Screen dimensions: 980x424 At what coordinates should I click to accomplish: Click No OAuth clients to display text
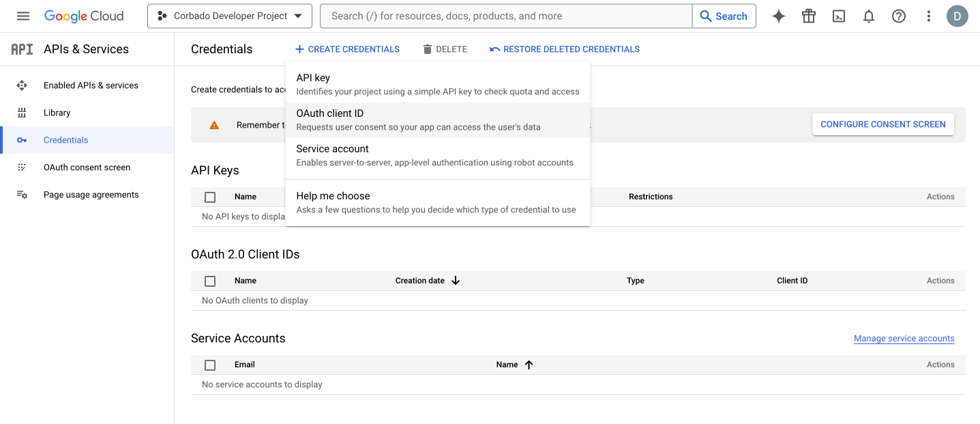[255, 300]
